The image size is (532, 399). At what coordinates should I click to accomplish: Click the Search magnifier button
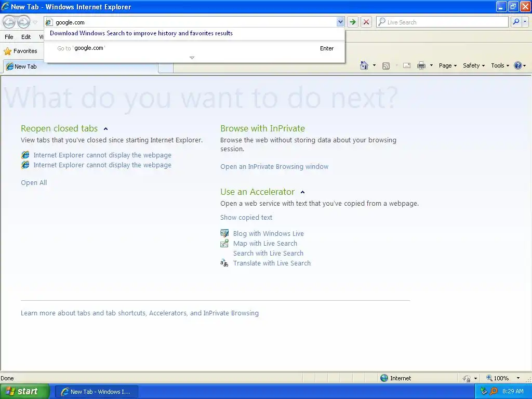(516, 22)
